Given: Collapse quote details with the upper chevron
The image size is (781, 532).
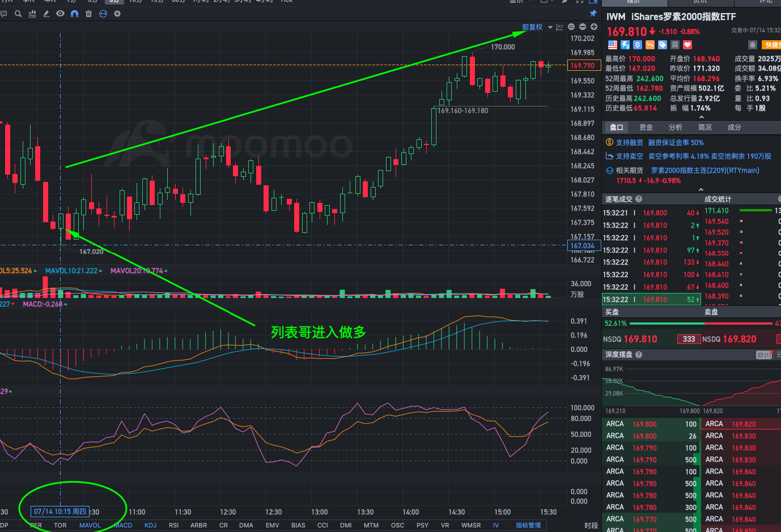Looking at the screenshot, I should [x=701, y=117].
